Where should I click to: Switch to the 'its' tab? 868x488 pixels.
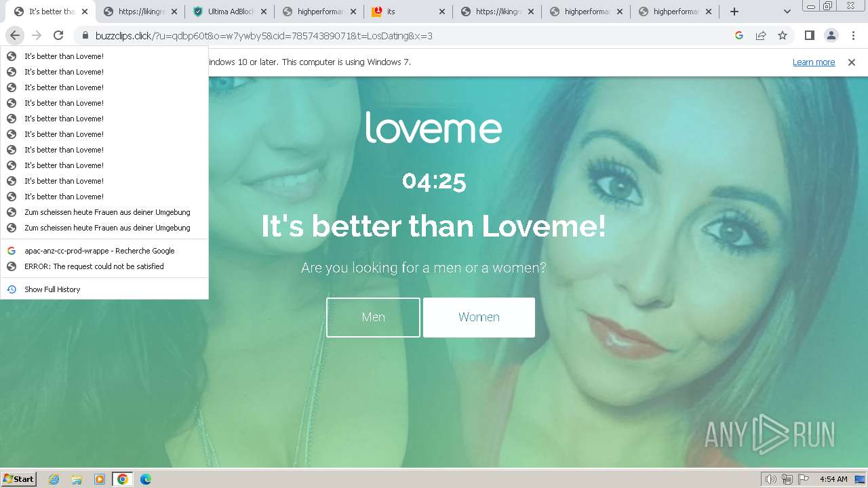click(408, 12)
